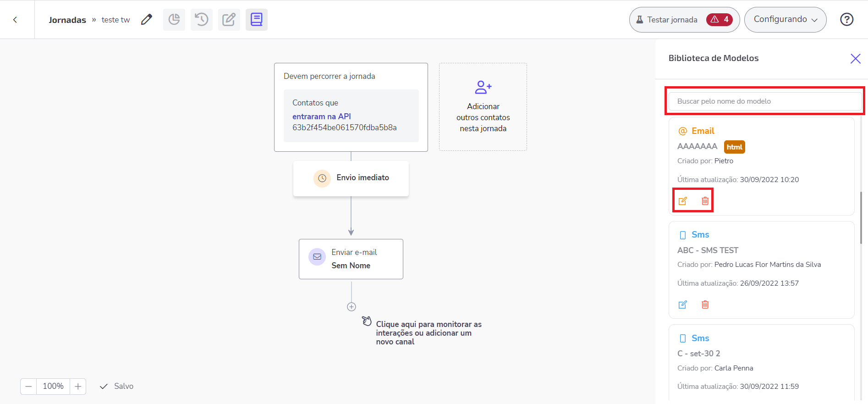Open the pie chart reports icon
868x404 pixels.
coord(174,20)
